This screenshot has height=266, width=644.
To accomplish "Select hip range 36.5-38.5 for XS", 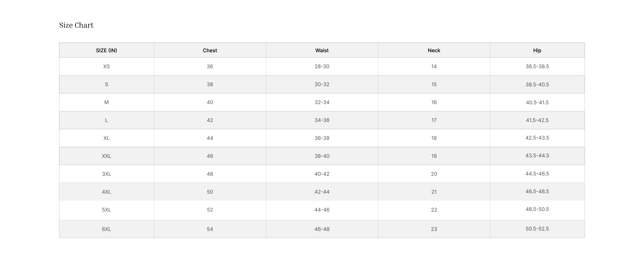I will click(537, 66).
